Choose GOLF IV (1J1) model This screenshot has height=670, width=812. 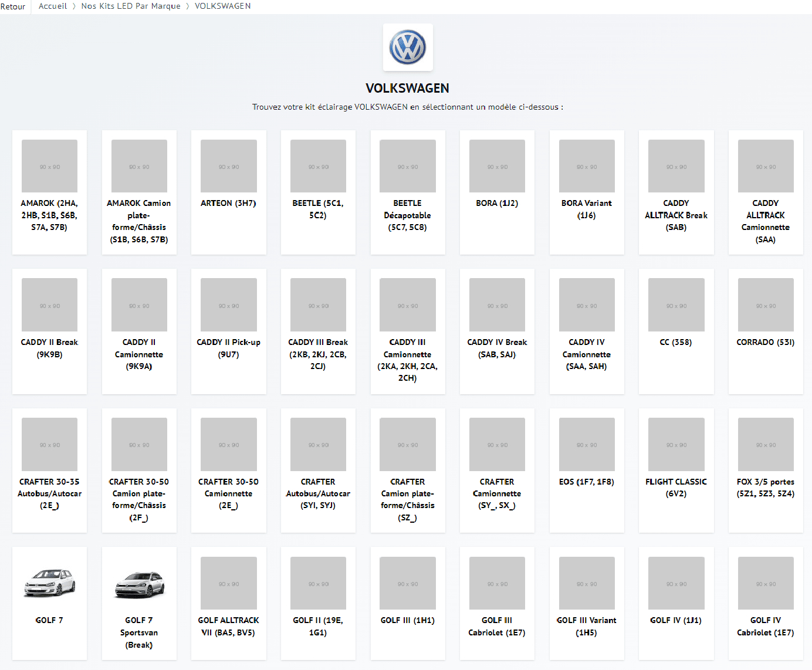[676, 604]
